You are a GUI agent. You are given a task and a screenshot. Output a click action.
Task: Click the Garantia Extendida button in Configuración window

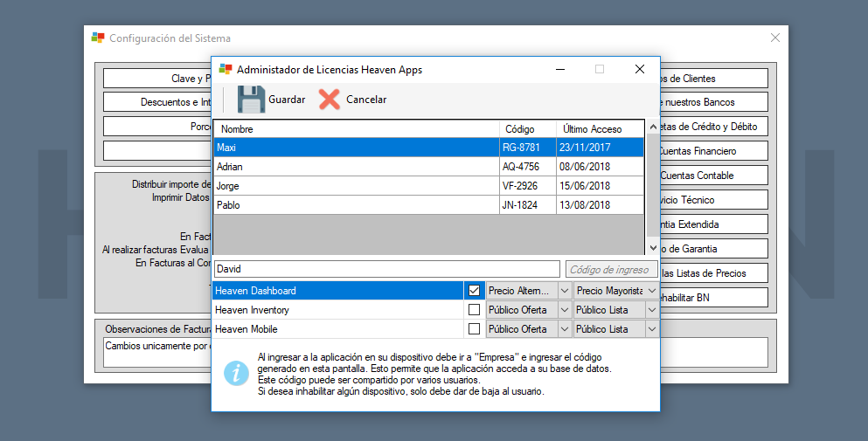coord(713,224)
